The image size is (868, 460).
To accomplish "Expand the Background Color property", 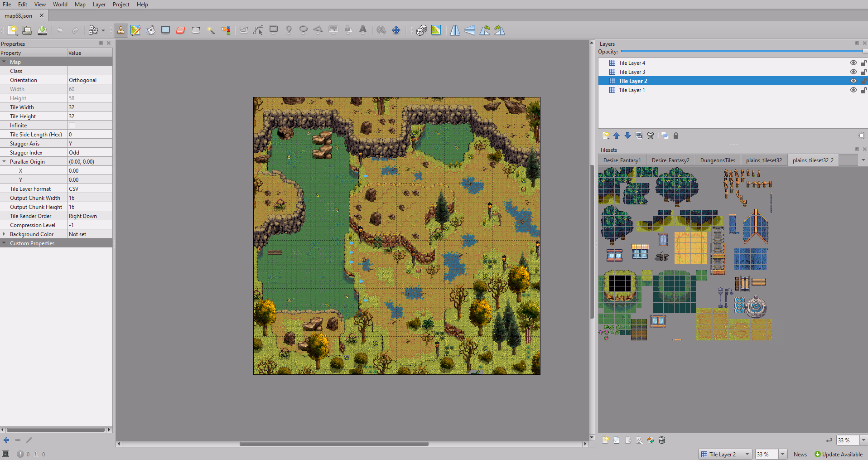I will (4, 234).
